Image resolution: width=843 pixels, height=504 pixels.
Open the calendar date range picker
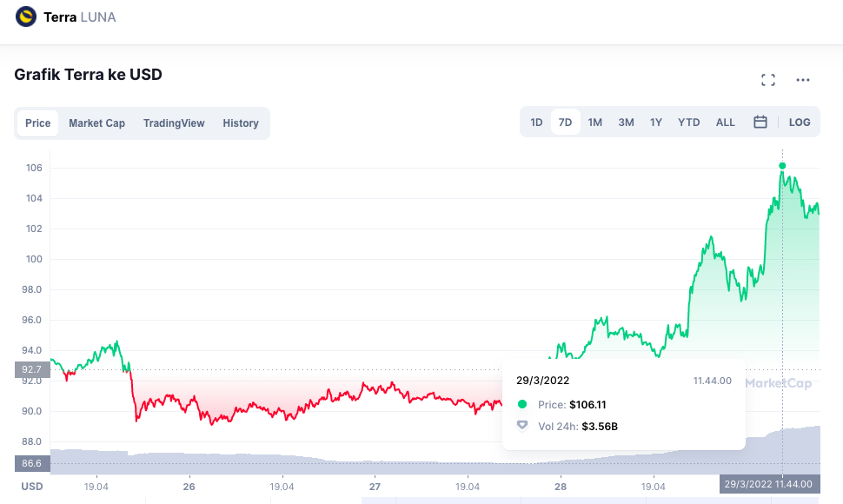pyautogui.click(x=760, y=123)
